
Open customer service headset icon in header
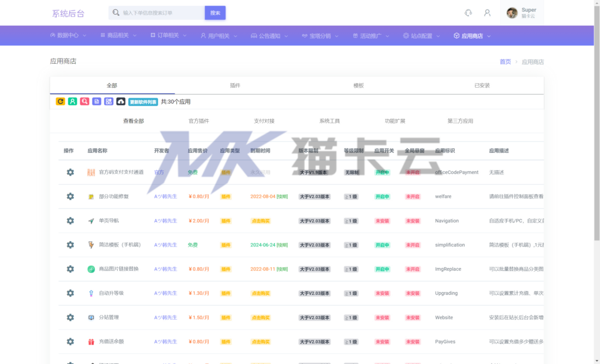pos(468,13)
